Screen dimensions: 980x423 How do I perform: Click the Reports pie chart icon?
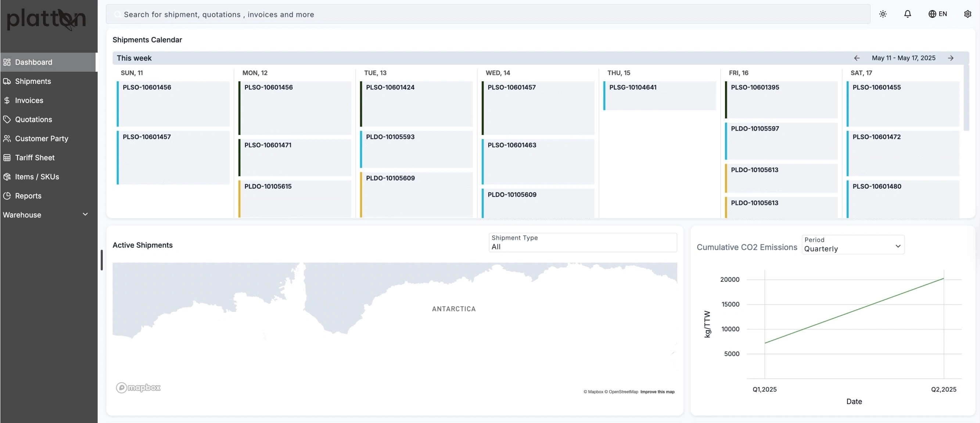tap(7, 196)
